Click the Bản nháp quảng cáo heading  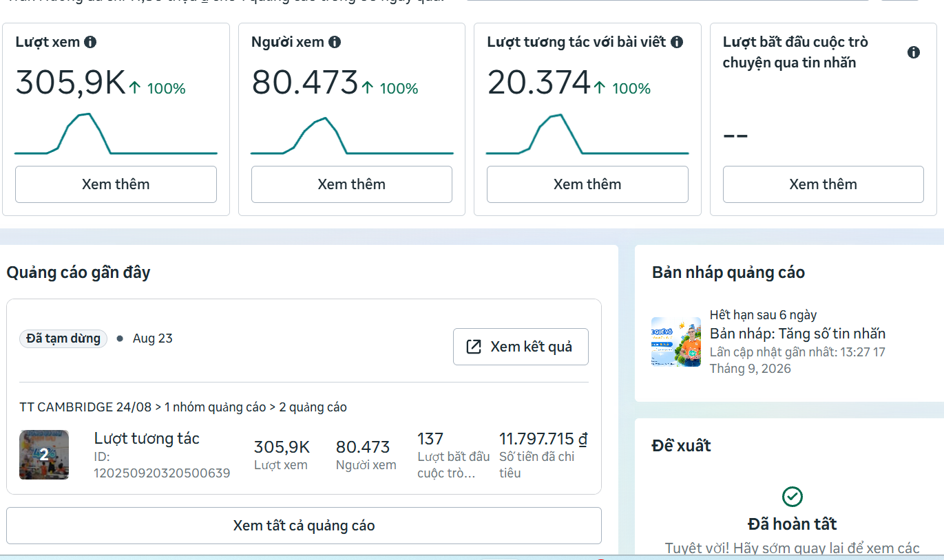tap(728, 272)
